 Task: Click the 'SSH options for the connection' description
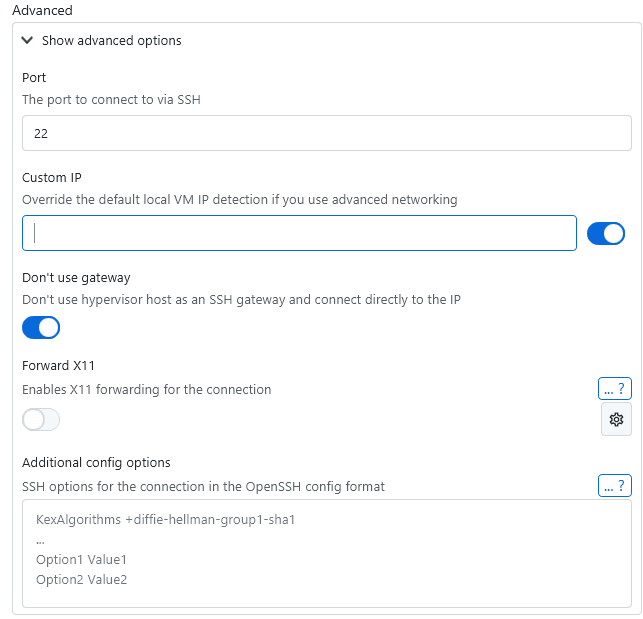203,486
